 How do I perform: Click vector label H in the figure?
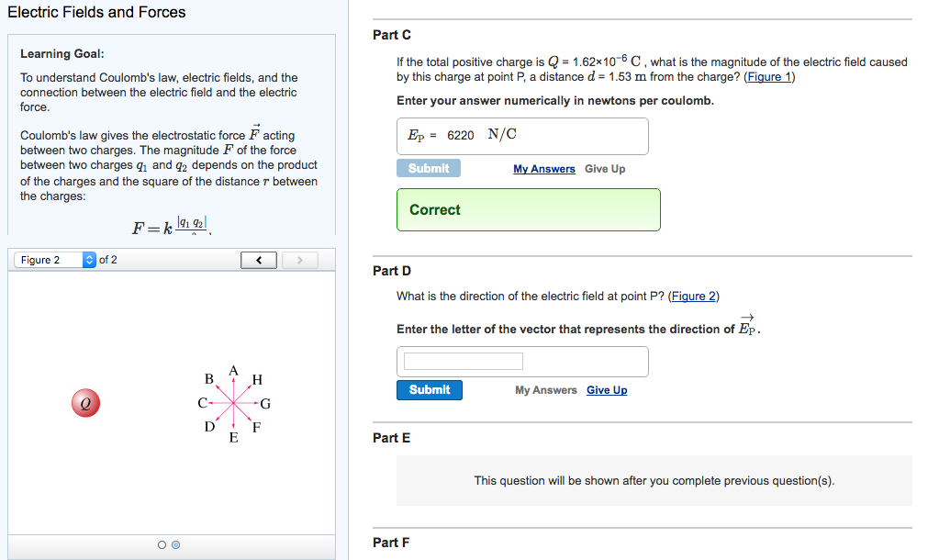(x=257, y=379)
